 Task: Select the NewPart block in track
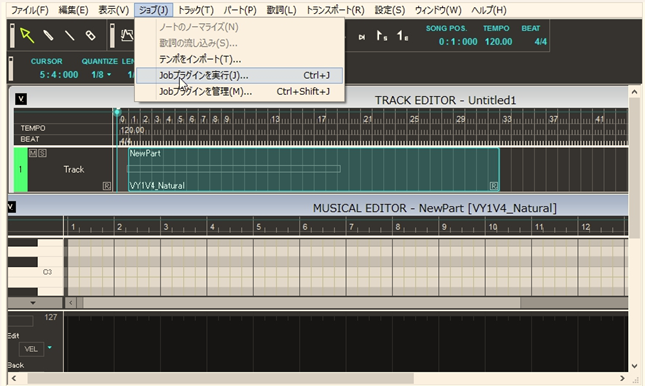314,170
